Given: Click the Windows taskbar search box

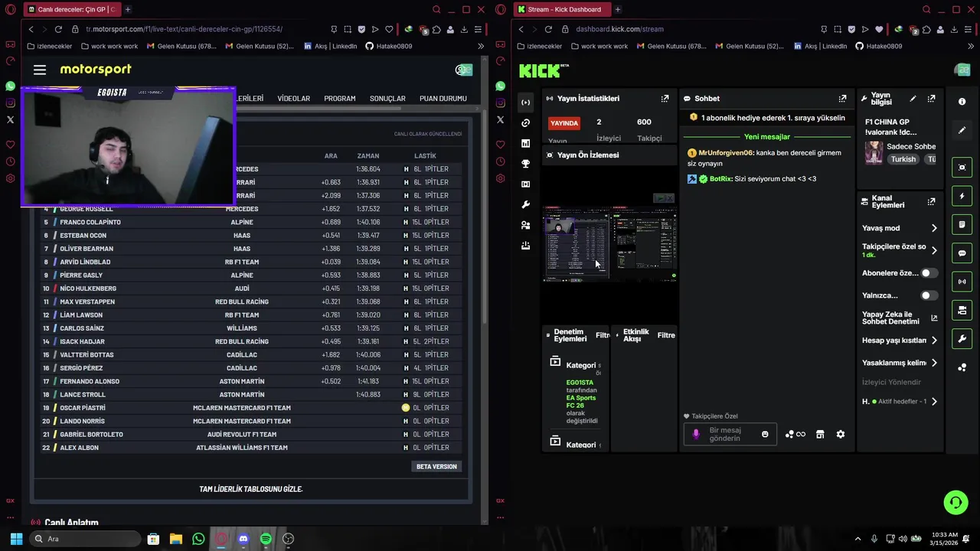Looking at the screenshot, I should (x=86, y=539).
